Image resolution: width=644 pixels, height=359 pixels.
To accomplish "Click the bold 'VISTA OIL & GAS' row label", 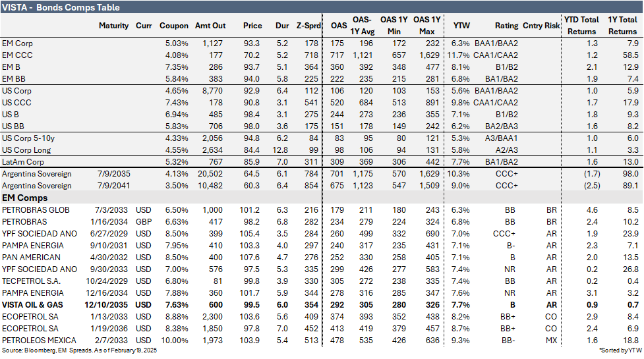I will [32, 305].
